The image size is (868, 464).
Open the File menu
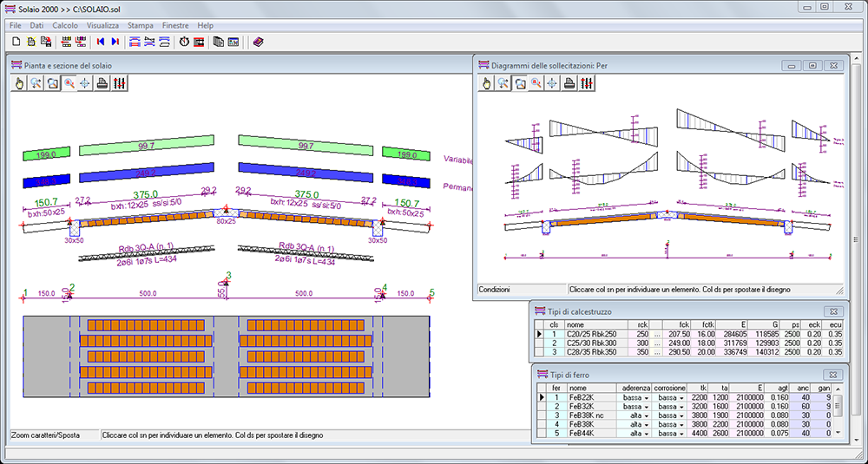click(x=16, y=25)
